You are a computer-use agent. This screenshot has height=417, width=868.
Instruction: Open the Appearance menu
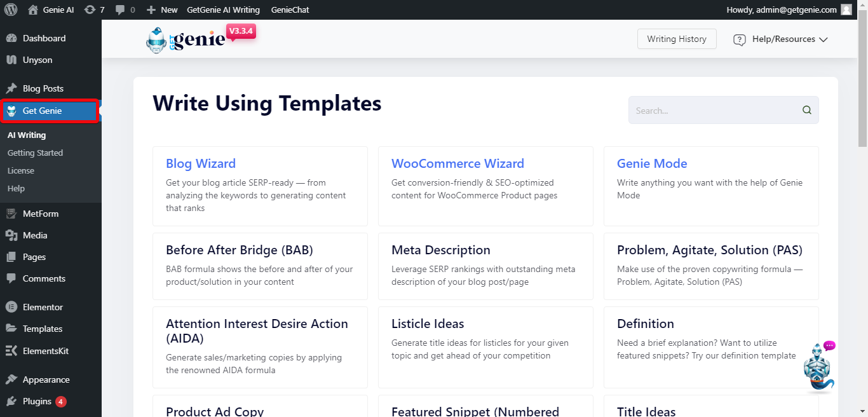pyautogui.click(x=51, y=379)
